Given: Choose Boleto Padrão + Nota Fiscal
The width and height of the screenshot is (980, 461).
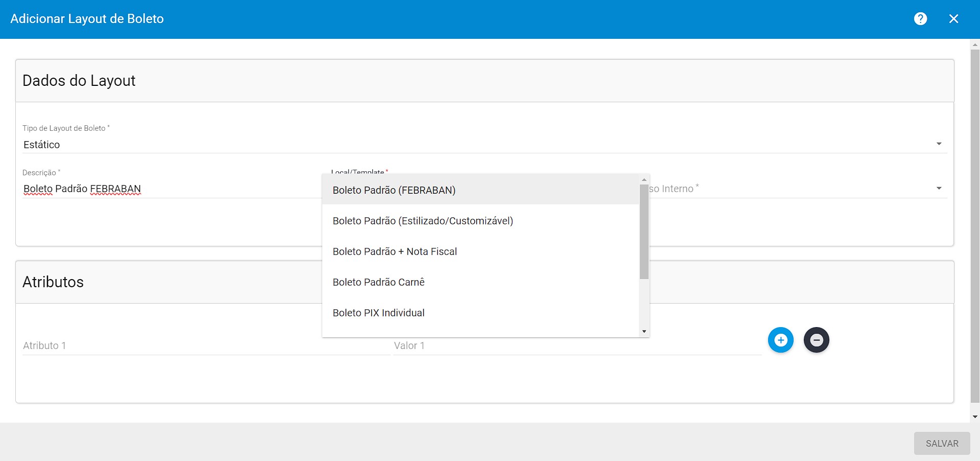Looking at the screenshot, I should click(481, 251).
